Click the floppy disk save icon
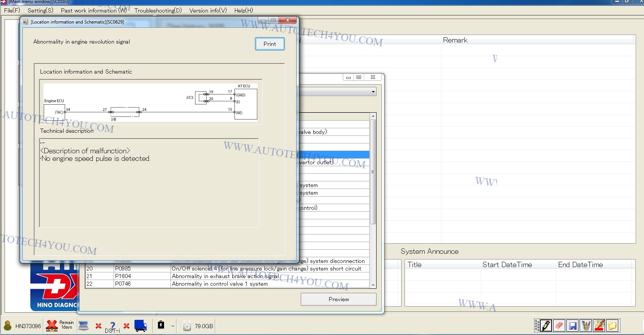644x335 pixels. point(572,326)
